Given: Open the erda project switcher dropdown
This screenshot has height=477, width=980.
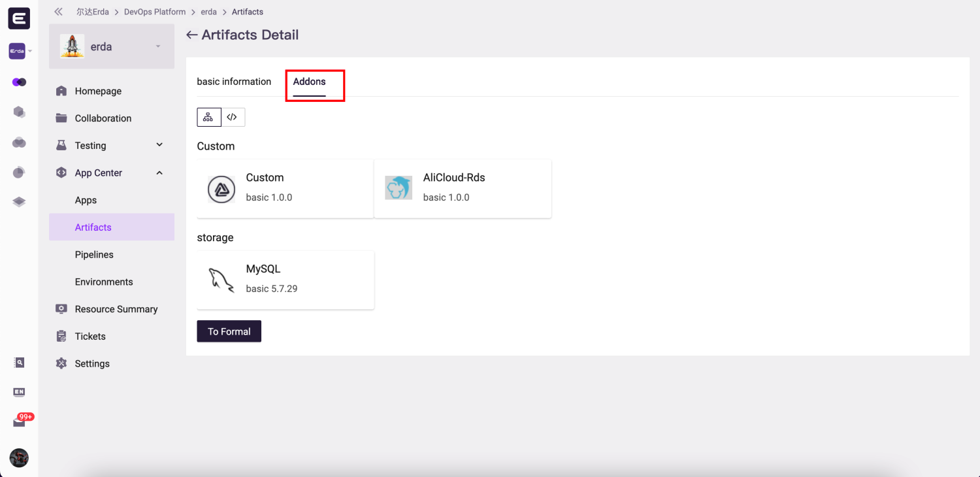Looking at the screenshot, I should (x=157, y=46).
